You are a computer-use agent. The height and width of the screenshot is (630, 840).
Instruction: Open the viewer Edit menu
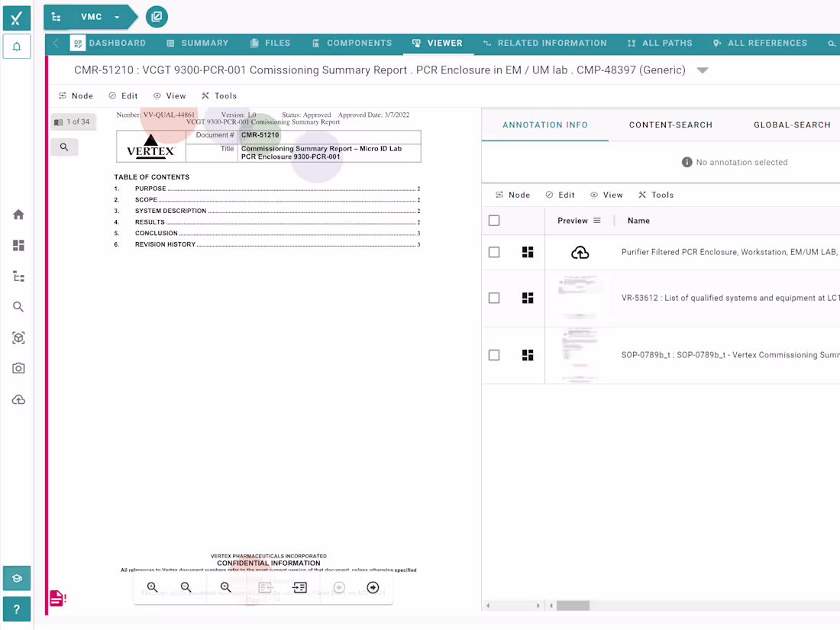[123, 96]
